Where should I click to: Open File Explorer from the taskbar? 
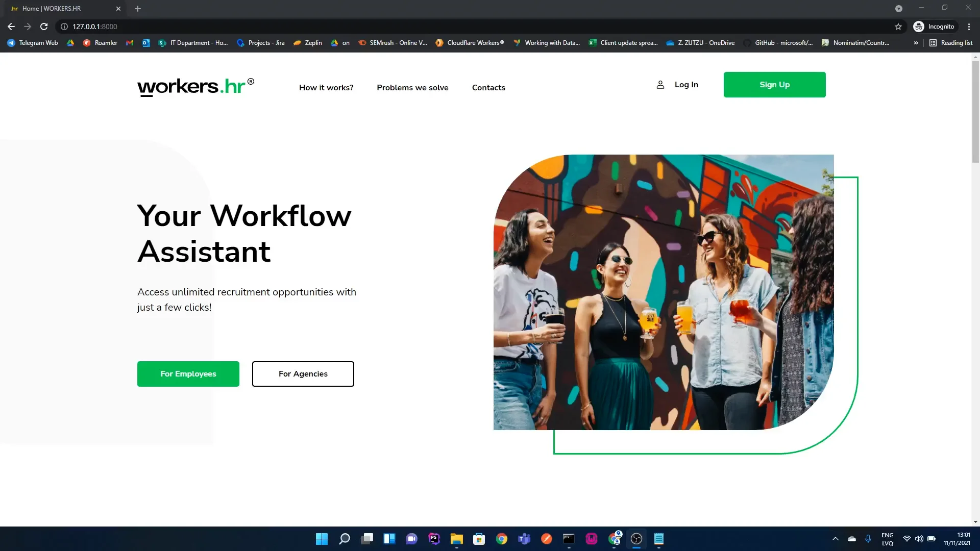tap(456, 539)
